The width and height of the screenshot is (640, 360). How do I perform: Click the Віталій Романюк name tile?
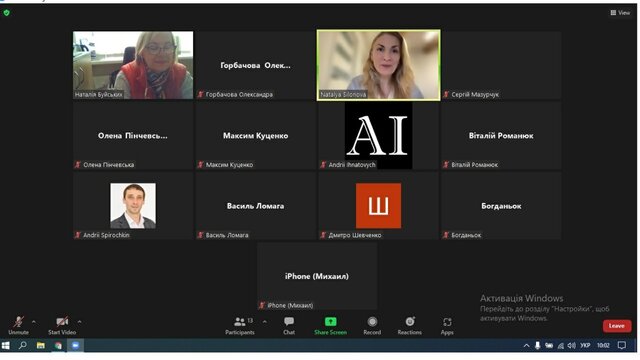(x=501, y=136)
